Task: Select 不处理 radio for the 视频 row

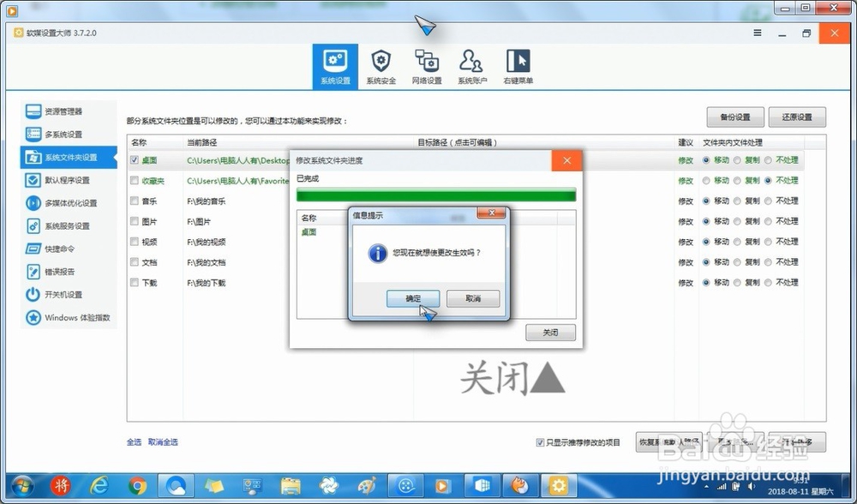Action: (768, 242)
